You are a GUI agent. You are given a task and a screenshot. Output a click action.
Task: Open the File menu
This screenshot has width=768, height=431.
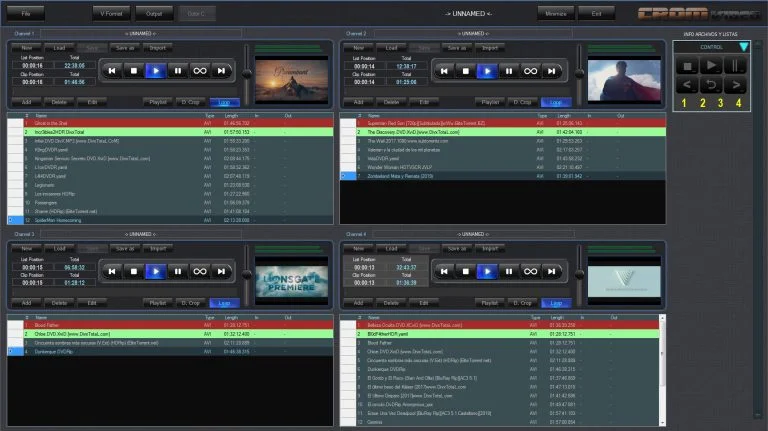pyautogui.click(x=26, y=14)
